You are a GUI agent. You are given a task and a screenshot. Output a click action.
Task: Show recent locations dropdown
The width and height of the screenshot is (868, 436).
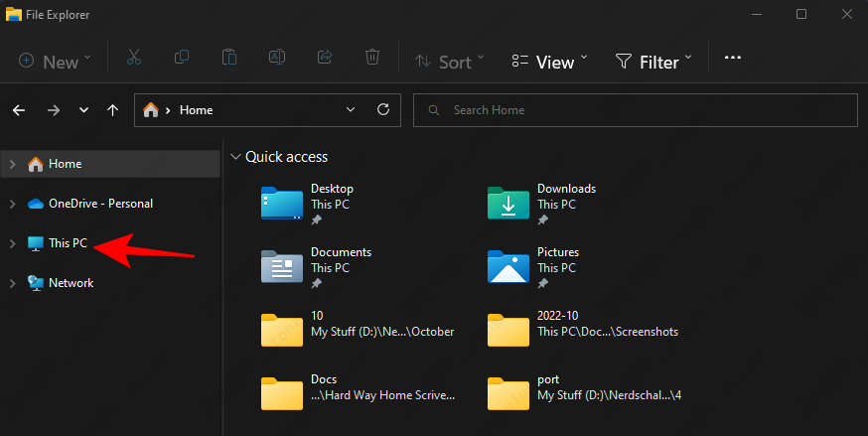[x=83, y=110]
